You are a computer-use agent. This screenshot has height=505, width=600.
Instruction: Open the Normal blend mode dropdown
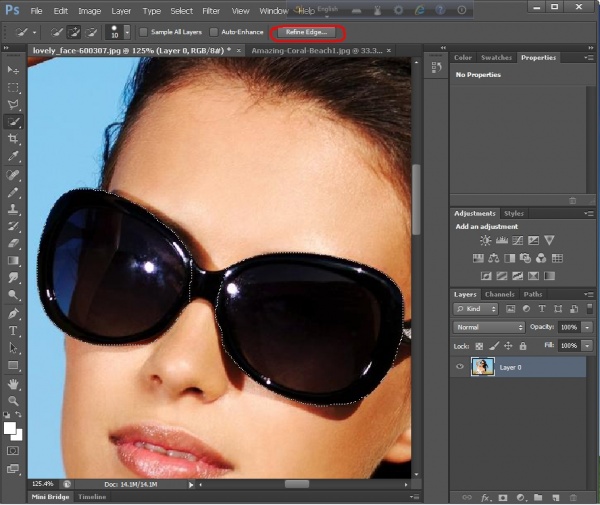point(489,327)
